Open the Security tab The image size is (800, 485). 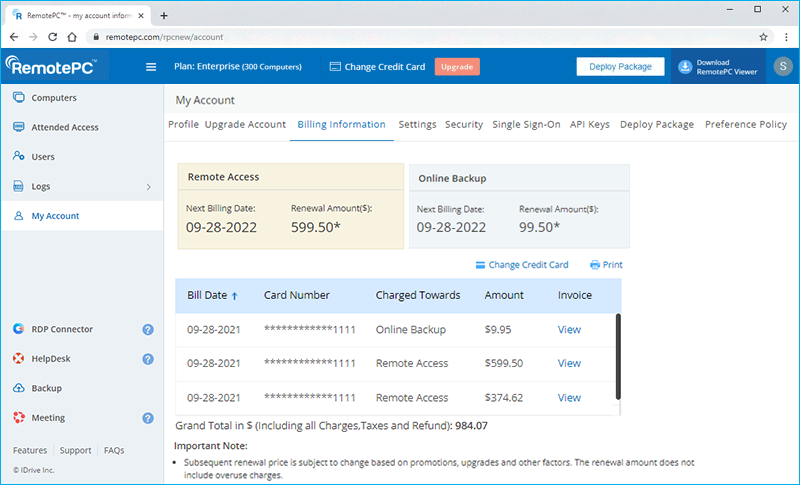[464, 124]
